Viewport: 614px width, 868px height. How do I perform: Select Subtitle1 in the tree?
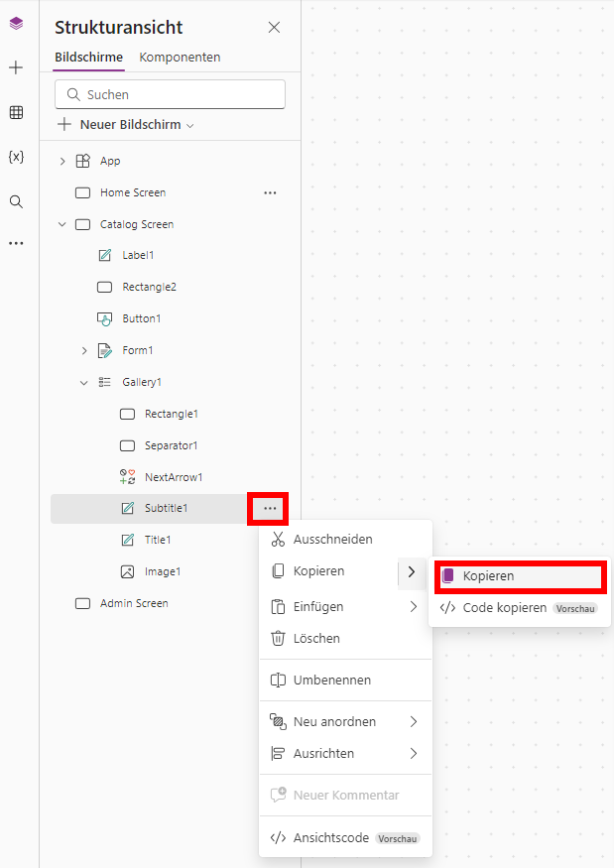166,508
